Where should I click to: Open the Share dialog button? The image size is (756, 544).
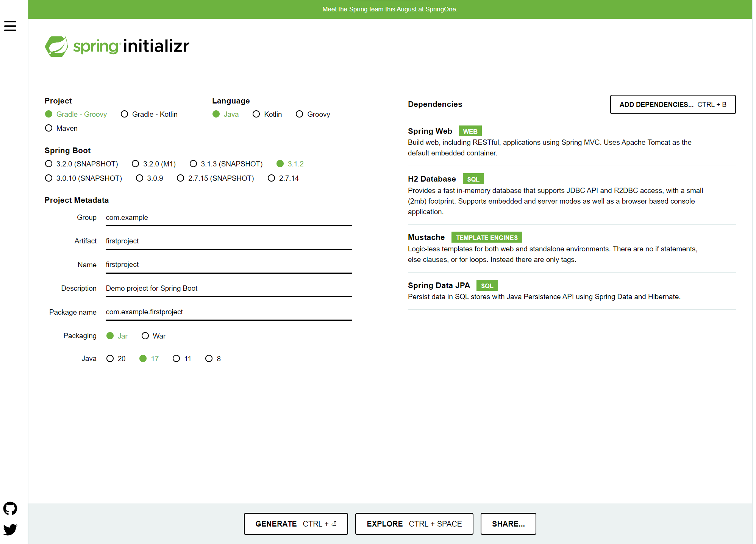pos(508,524)
